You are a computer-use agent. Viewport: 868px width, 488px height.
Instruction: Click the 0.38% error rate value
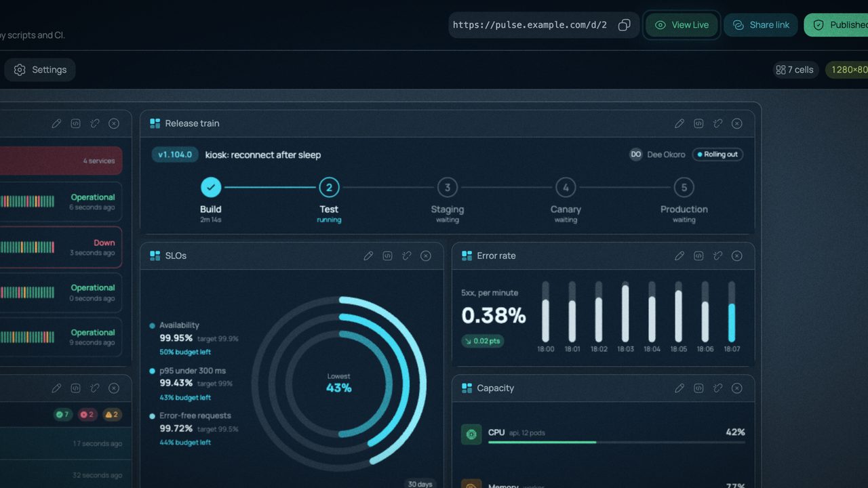click(x=494, y=315)
